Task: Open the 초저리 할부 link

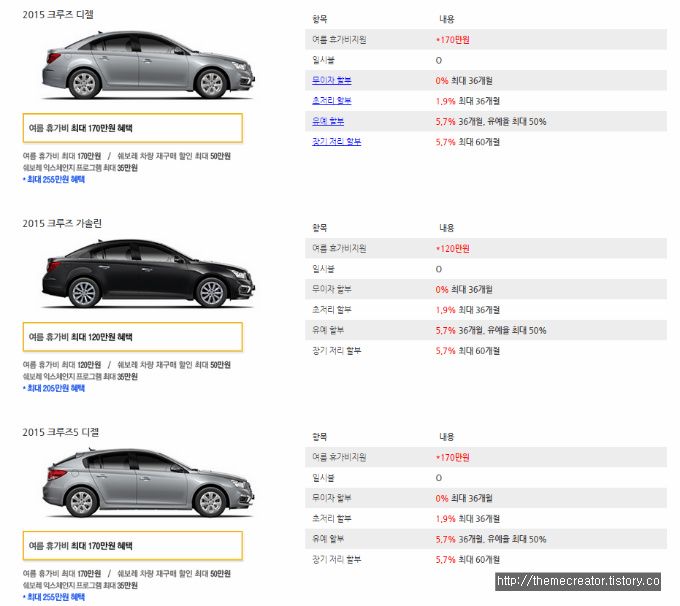Action: pyautogui.click(x=332, y=101)
